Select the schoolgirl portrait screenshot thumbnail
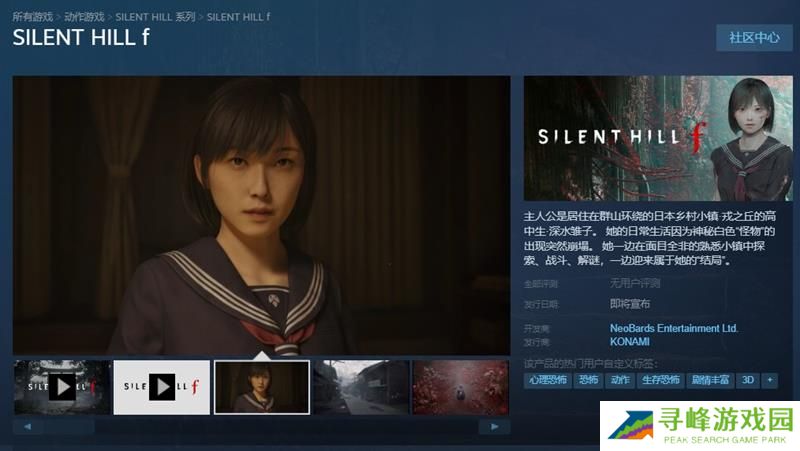 [x=262, y=387]
